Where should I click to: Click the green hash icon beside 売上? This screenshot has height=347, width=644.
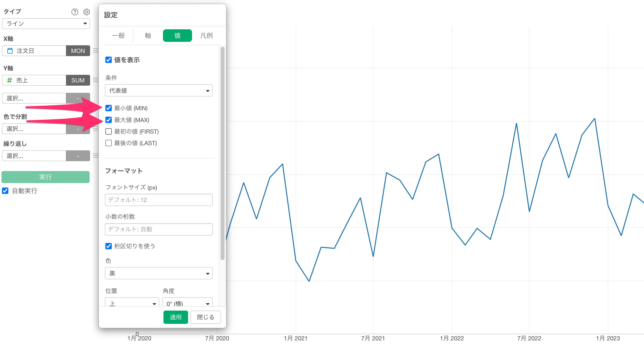10,80
